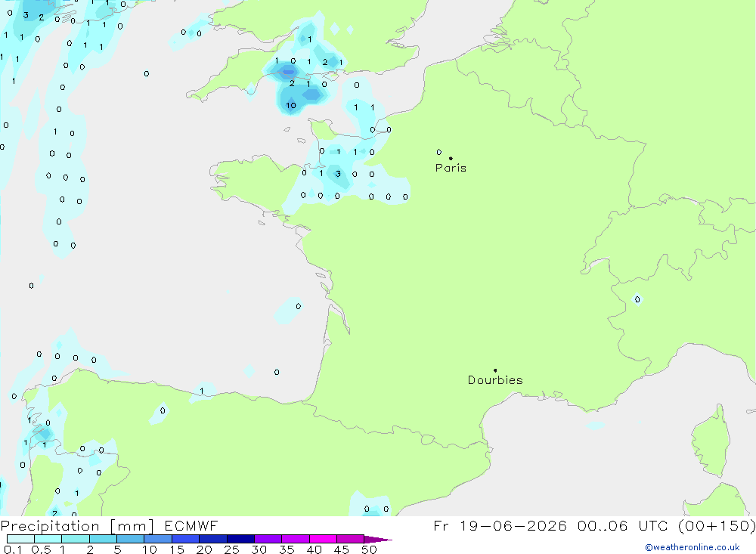Pick the 40–45 mm magenta legend swatch
The width and height of the screenshot is (756, 554).
323,539
